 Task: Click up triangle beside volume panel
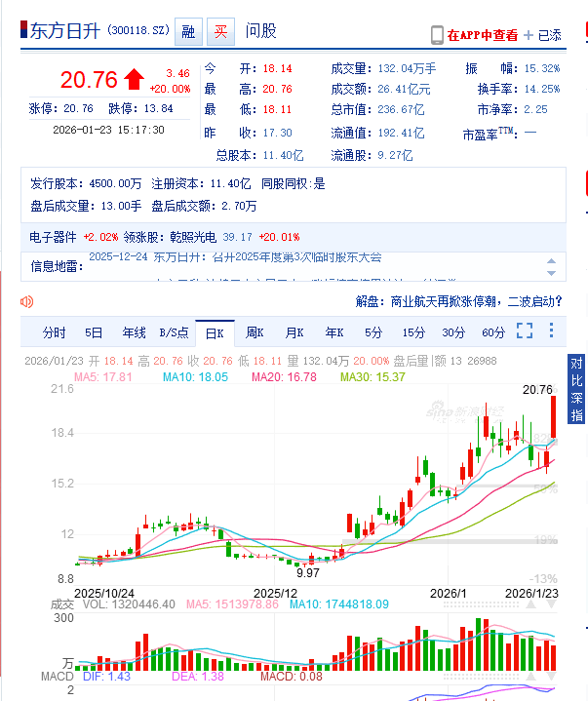click(531, 604)
